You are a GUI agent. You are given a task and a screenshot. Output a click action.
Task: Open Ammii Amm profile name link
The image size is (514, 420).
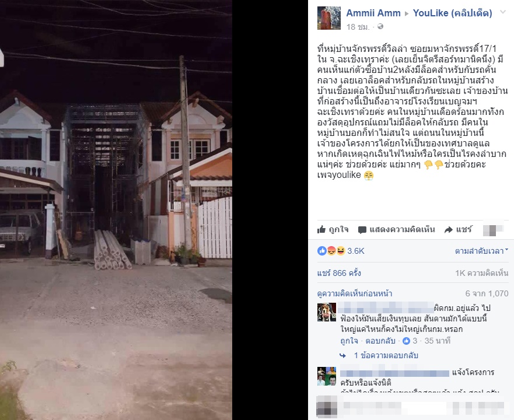coord(373,13)
